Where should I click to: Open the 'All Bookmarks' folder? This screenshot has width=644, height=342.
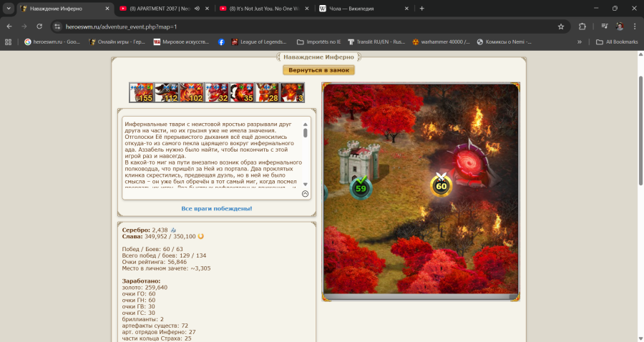pos(617,42)
